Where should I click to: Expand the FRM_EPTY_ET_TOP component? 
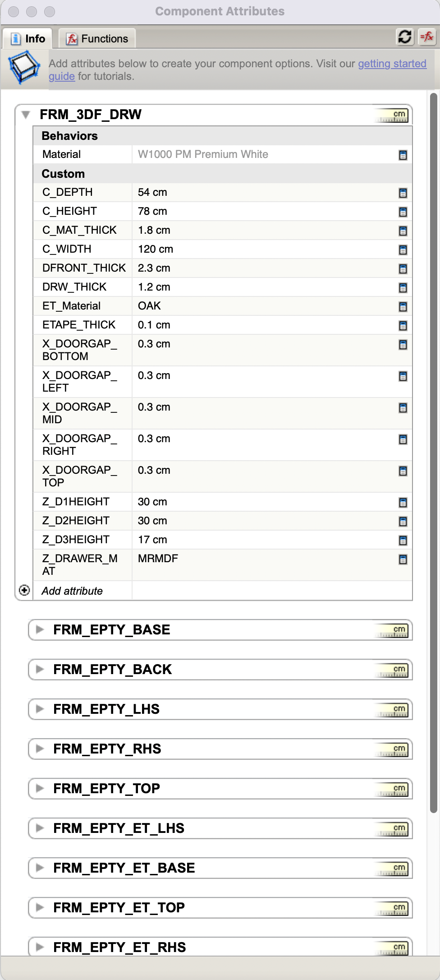click(x=40, y=907)
